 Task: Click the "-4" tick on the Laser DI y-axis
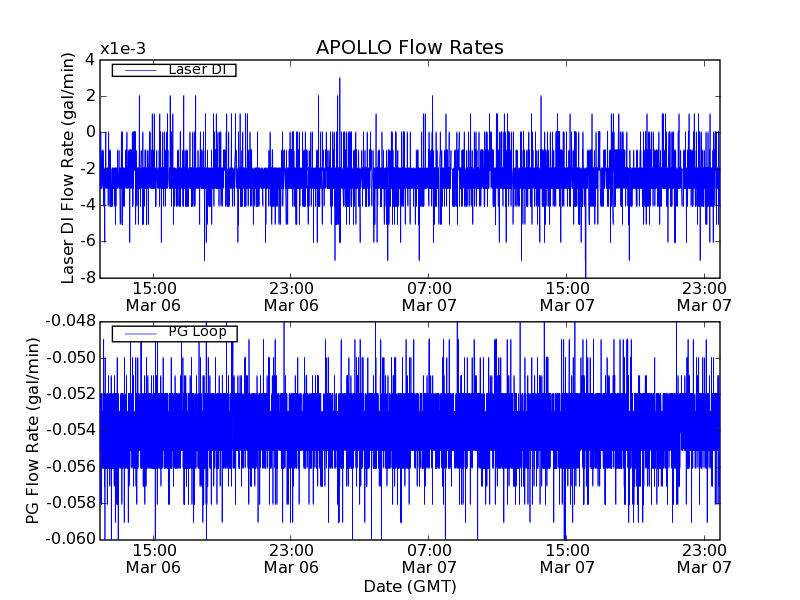tap(87, 205)
